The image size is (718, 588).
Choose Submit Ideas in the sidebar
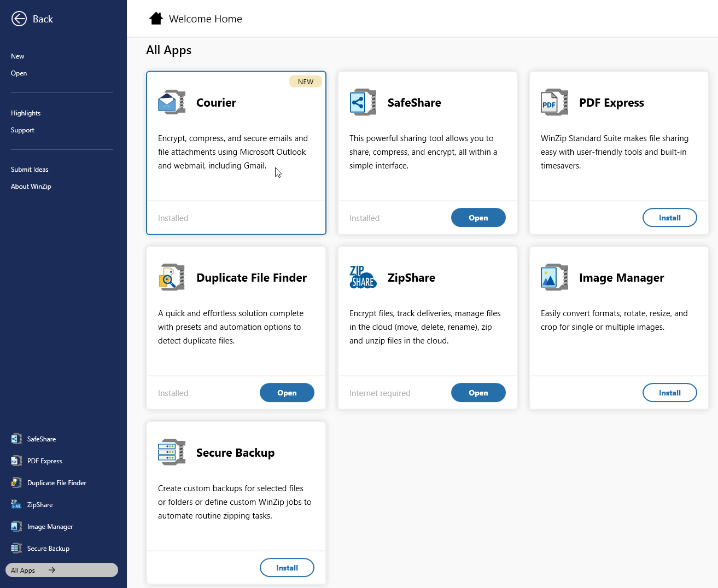pos(30,170)
